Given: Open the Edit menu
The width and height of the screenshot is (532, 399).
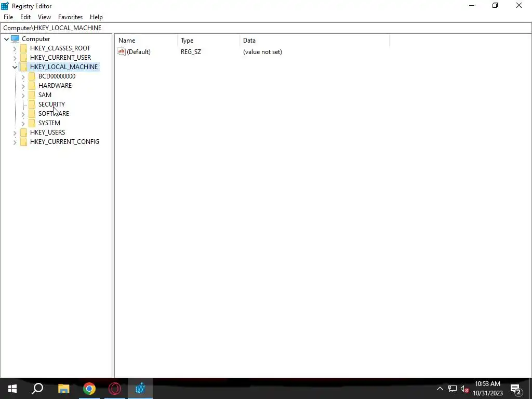Looking at the screenshot, I should coord(25,17).
